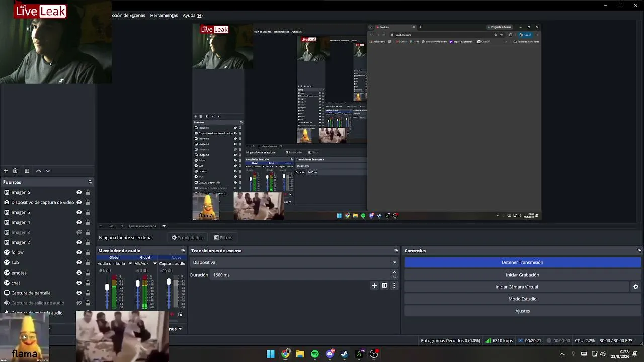This screenshot has height=362, width=644.
Task: Undock the Controles panel with its header icon
Action: pyautogui.click(x=639, y=250)
